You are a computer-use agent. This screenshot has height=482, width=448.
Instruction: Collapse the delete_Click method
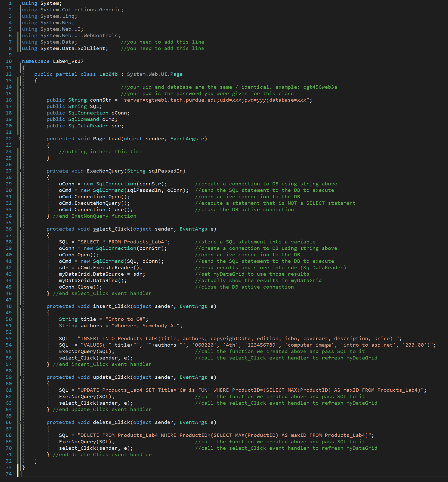pyautogui.click(x=20, y=422)
